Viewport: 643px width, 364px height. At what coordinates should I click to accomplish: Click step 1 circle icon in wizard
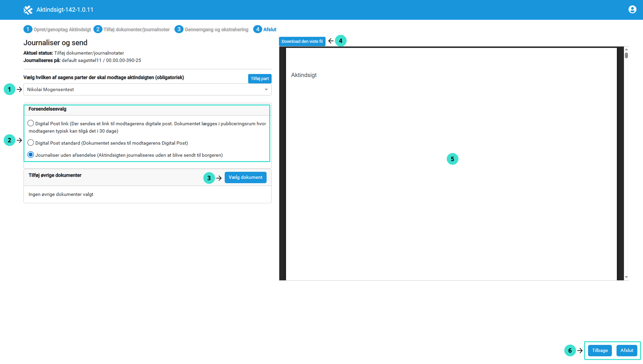point(28,29)
